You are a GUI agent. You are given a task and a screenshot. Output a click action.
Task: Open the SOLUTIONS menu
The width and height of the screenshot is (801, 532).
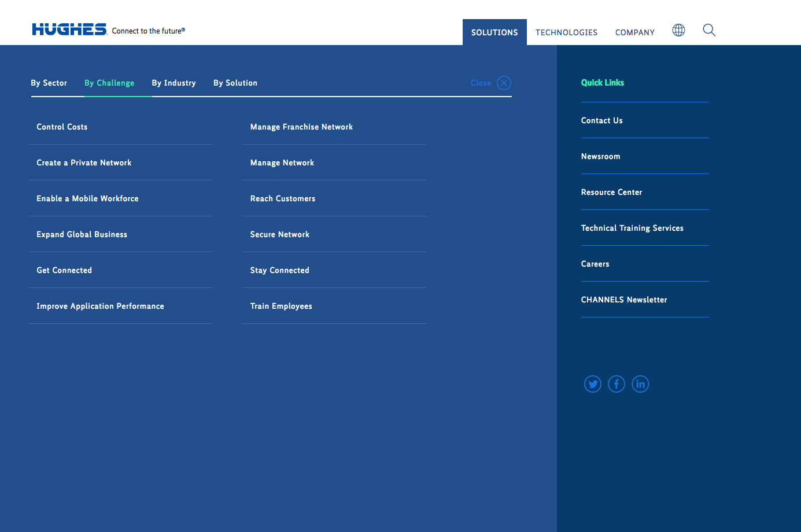494,32
